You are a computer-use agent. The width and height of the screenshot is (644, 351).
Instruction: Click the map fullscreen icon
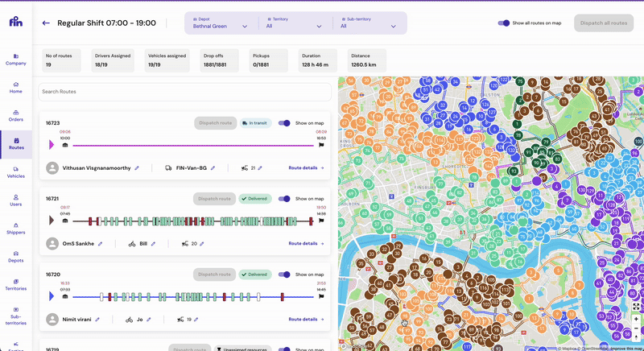[x=636, y=307]
